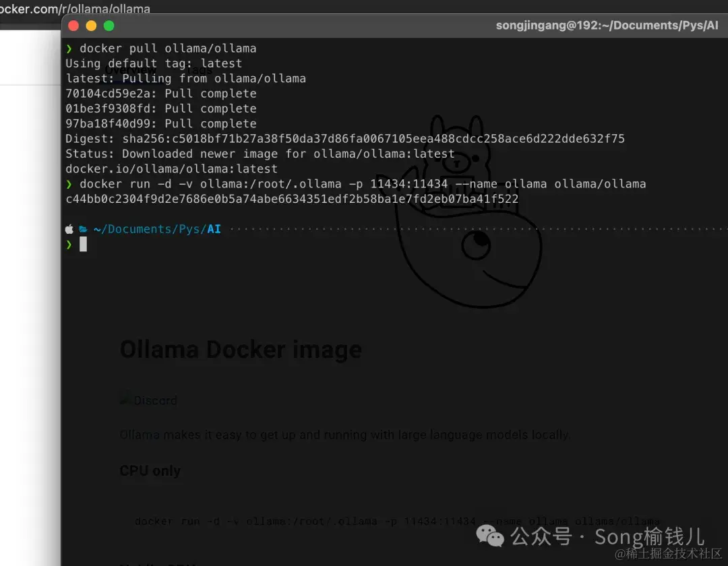Image resolution: width=728 pixels, height=566 pixels.
Task: Click the 'Ollama Docker image' heading behind terminal
Action: [241, 350]
